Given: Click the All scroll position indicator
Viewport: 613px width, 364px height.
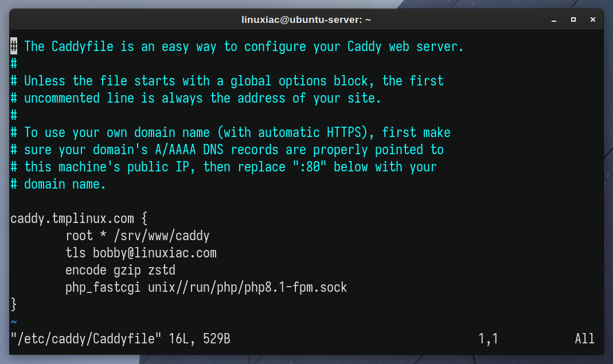Looking at the screenshot, I should (x=584, y=339).
